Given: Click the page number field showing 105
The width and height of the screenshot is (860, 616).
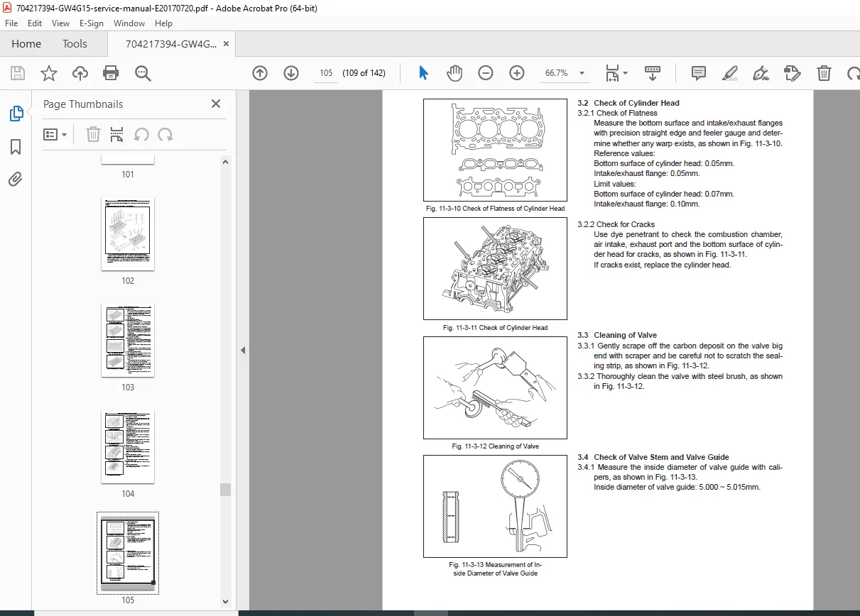Looking at the screenshot, I should pyautogui.click(x=326, y=73).
